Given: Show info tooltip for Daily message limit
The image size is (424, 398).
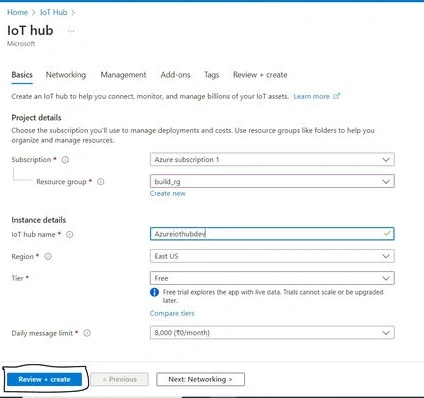Looking at the screenshot, I should point(87,333).
